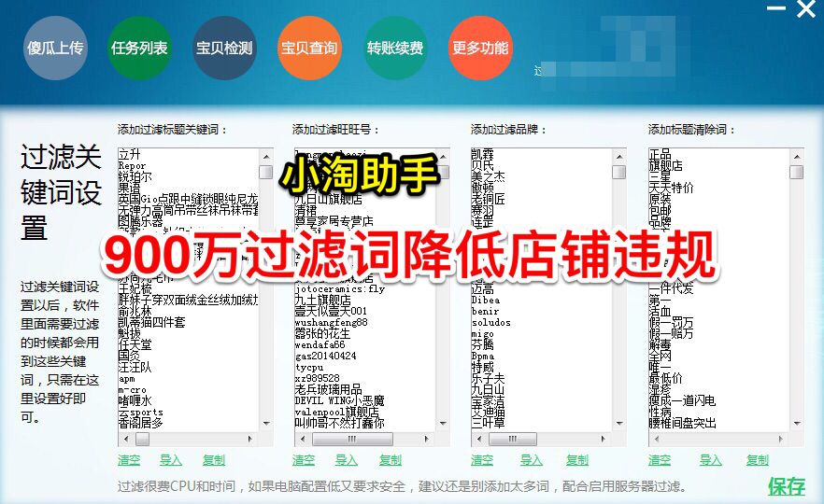Close the application window
This screenshot has width=824, height=504.
click(x=806, y=9)
